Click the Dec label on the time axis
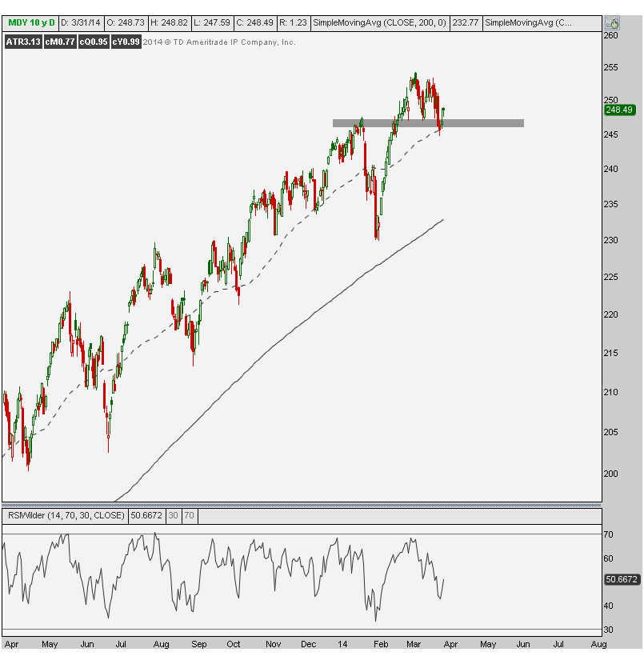The height and width of the screenshot is (668, 644). [308, 644]
